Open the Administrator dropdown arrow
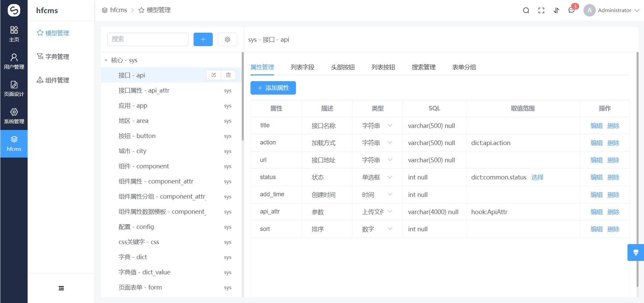 637,10
